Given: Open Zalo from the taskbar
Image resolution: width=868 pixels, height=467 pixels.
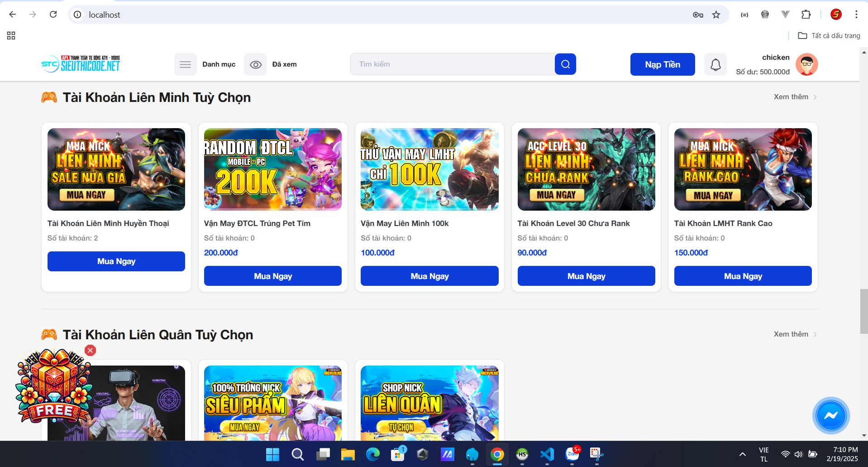Looking at the screenshot, I should point(572,455).
